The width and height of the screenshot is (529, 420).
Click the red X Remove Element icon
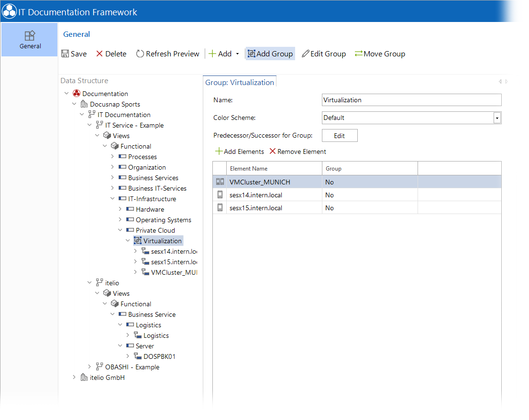coord(273,151)
